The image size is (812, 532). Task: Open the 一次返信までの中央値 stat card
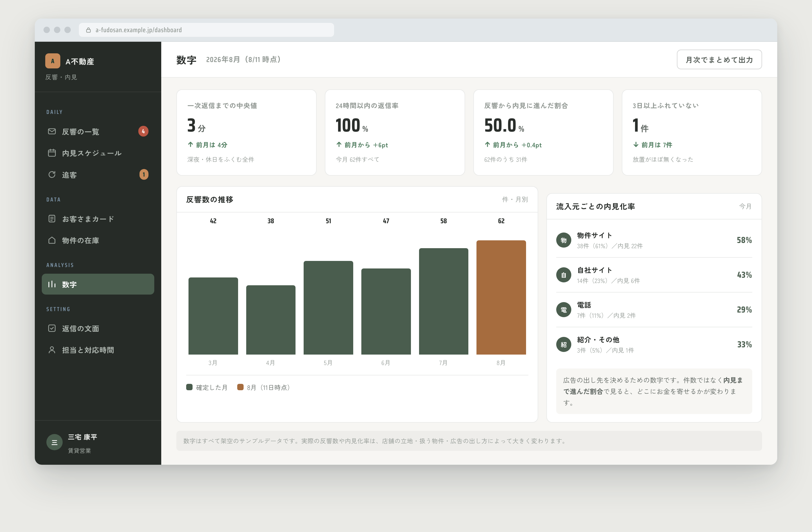tap(246, 132)
